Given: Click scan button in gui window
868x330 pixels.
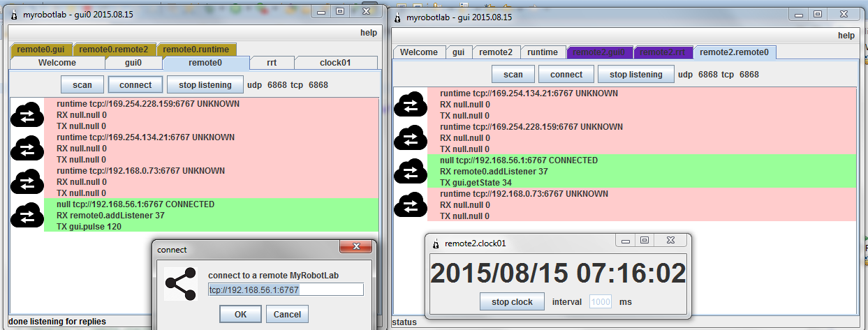Looking at the screenshot, I should pos(513,75).
